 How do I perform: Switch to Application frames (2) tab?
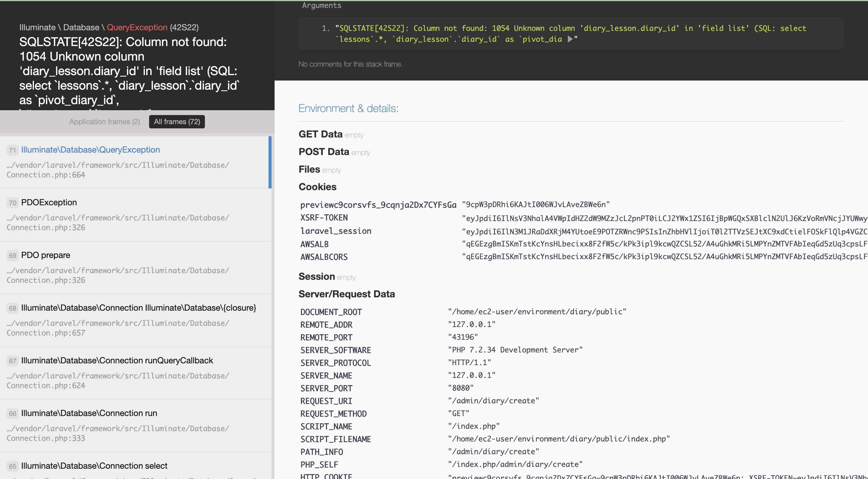pos(105,121)
